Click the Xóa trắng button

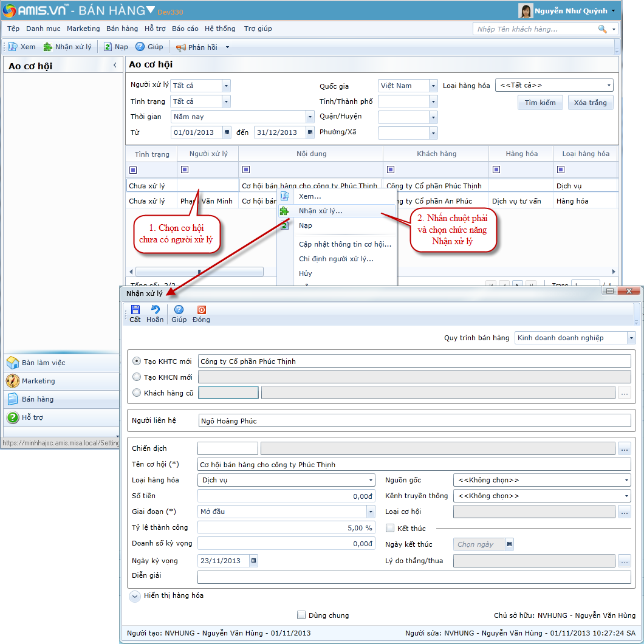tap(591, 103)
